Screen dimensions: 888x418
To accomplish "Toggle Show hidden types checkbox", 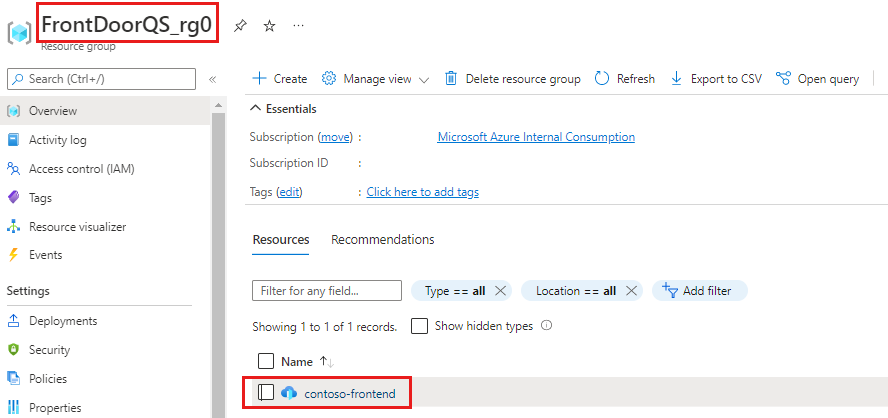I will click(419, 326).
